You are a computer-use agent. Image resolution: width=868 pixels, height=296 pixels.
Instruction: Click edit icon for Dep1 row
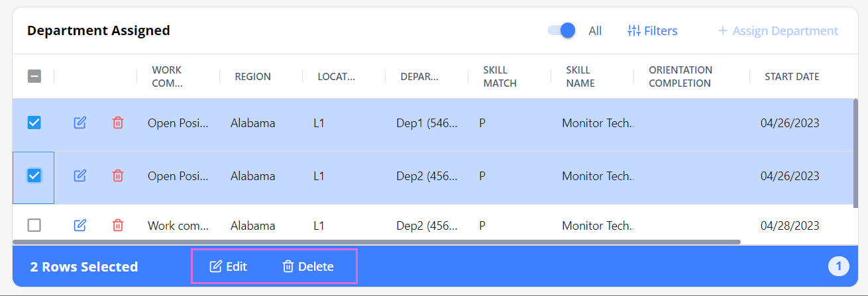click(x=80, y=123)
